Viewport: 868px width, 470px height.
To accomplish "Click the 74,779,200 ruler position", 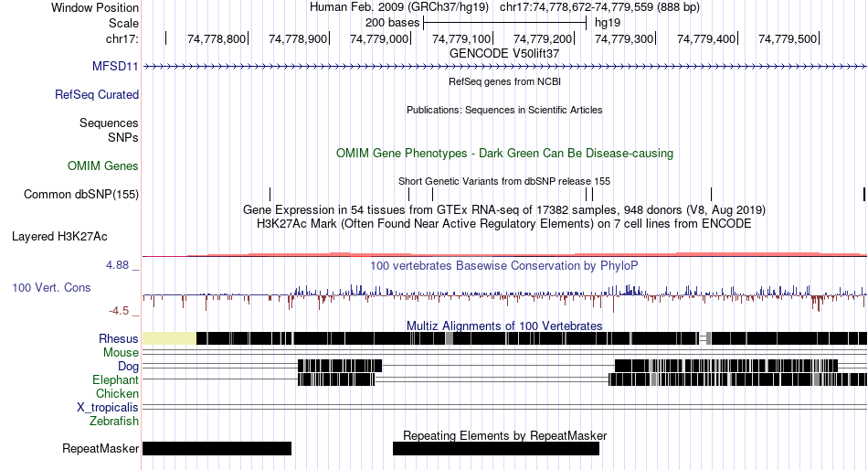I will tap(543, 38).
